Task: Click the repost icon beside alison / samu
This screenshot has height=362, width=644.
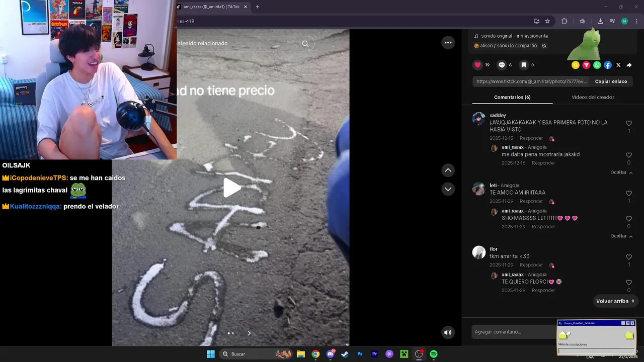Action: (x=544, y=46)
